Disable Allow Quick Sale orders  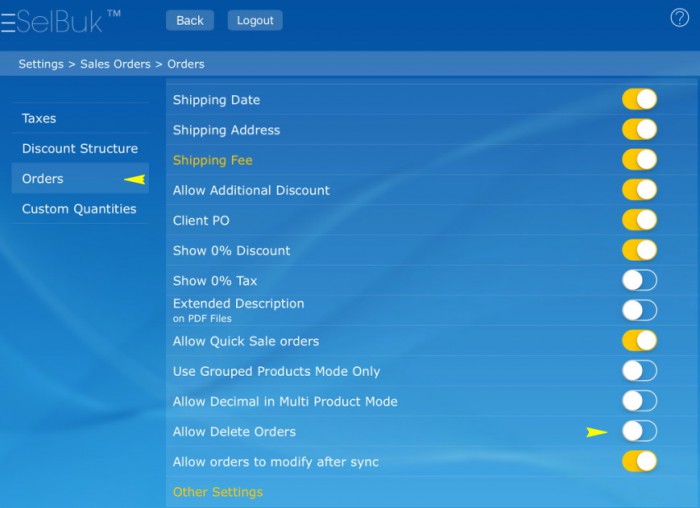point(639,341)
